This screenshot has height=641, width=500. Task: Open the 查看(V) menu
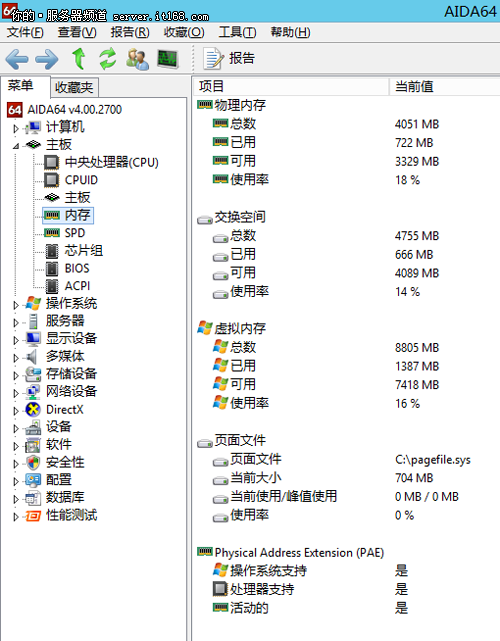click(77, 32)
